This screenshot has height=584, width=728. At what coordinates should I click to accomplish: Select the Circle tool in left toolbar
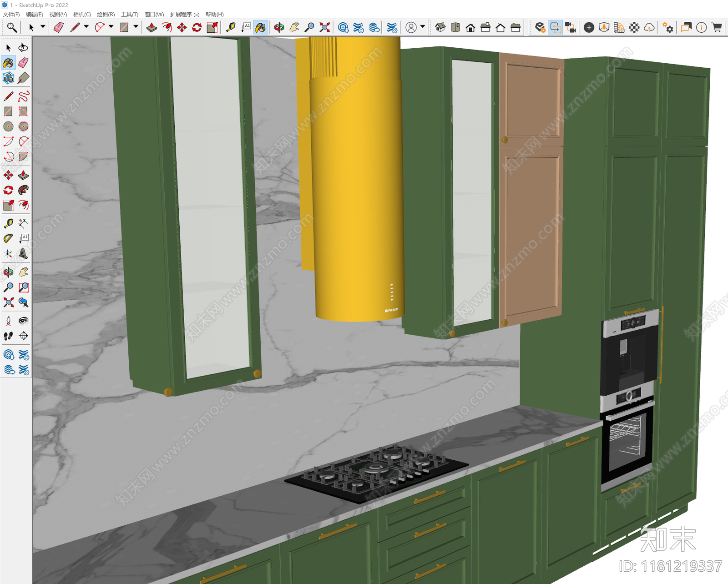click(8, 126)
